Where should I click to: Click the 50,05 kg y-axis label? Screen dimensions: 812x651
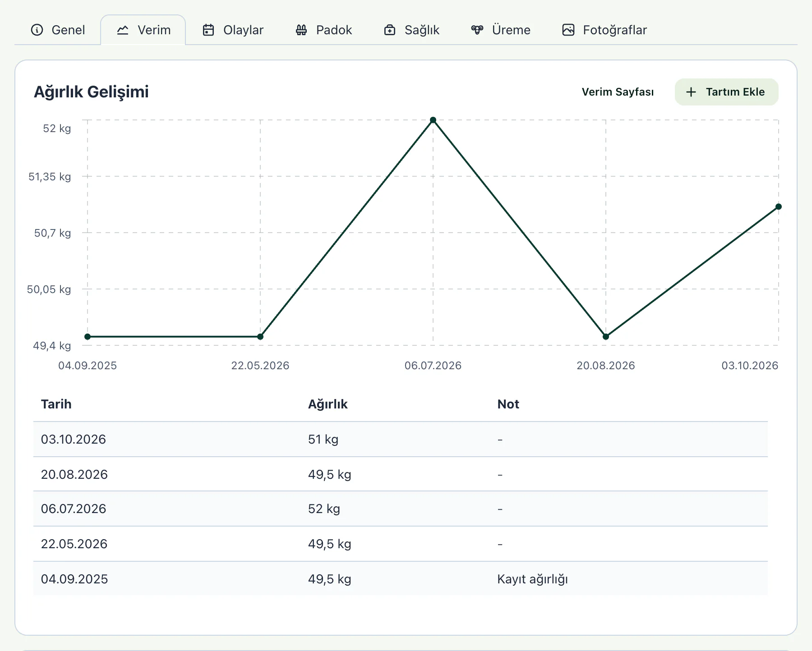pos(49,289)
